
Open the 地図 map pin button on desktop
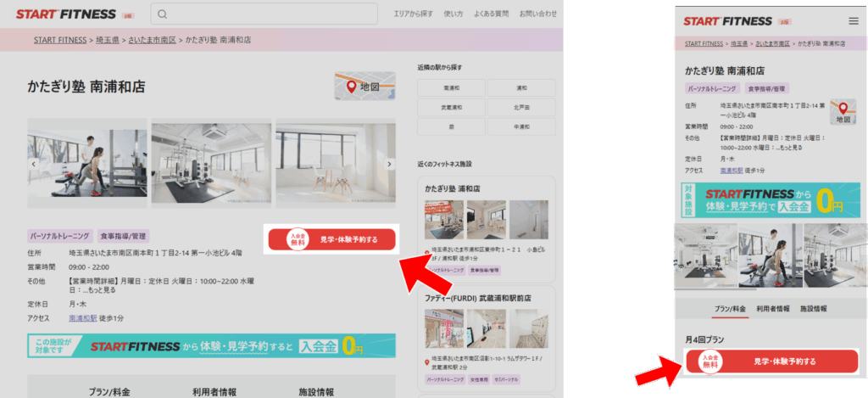pyautogui.click(x=364, y=87)
